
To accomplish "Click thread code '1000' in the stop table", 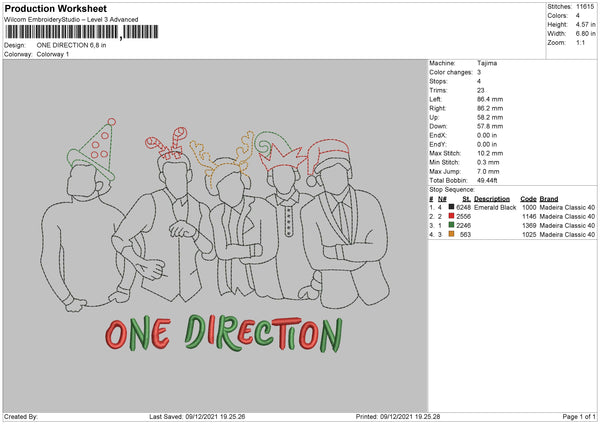I will (529, 207).
